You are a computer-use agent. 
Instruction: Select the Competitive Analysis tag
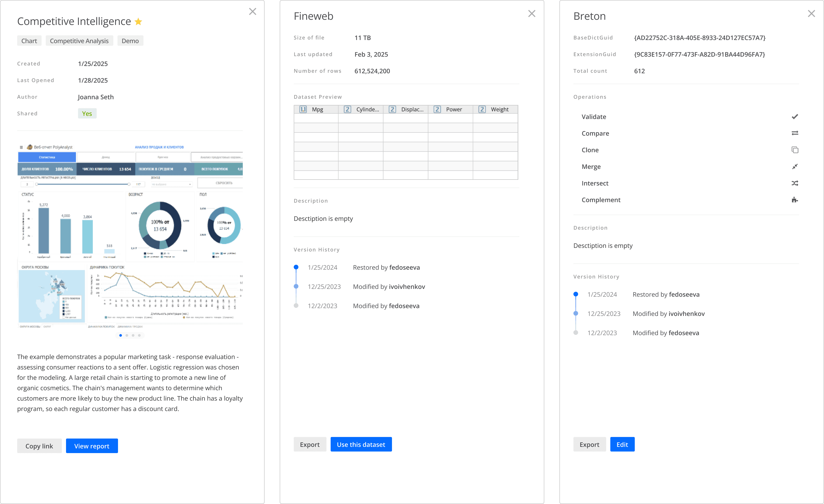(x=79, y=41)
